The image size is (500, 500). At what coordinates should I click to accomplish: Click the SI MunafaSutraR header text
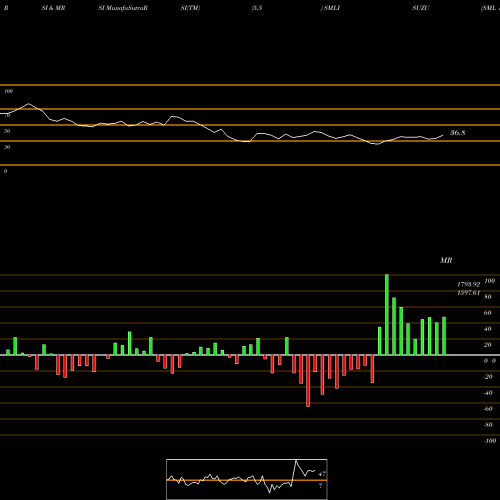(x=123, y=8)
